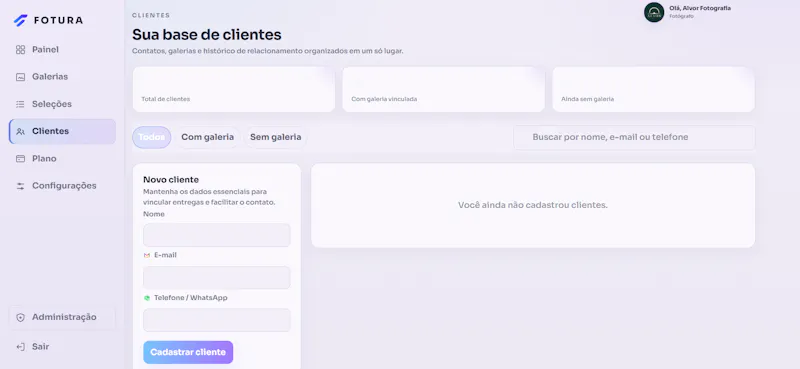This screenshot has width=800, height=369.
Task: Open Configurações settings page
Action: tap(62, 186)
